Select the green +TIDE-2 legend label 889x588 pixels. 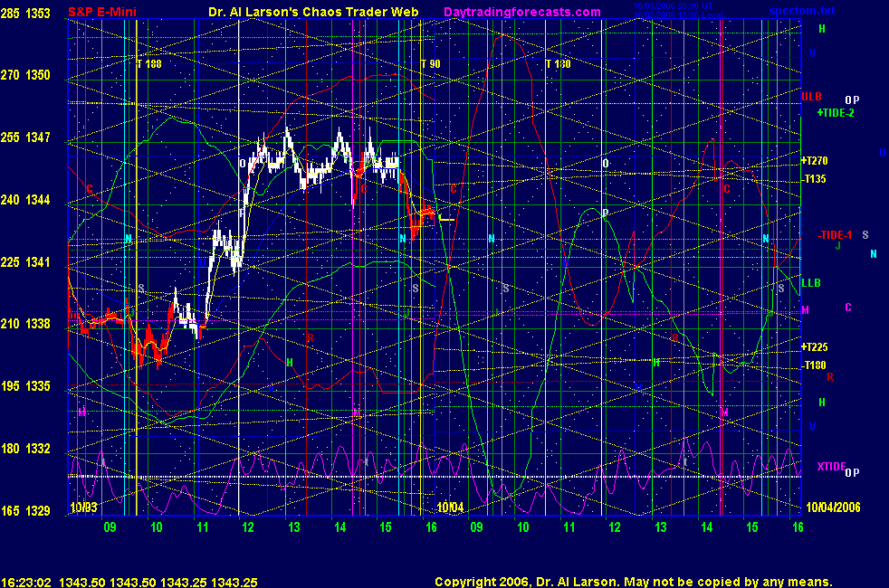coord(836,113)
